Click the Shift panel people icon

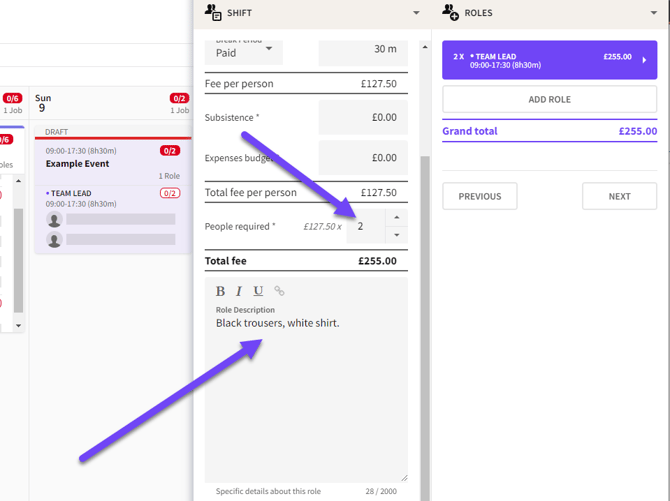click(213, 12)
